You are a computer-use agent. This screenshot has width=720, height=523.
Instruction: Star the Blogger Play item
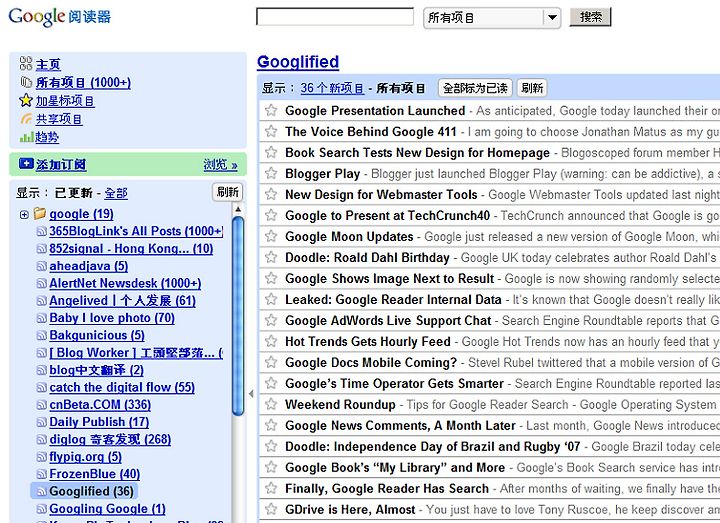point(271,174)
